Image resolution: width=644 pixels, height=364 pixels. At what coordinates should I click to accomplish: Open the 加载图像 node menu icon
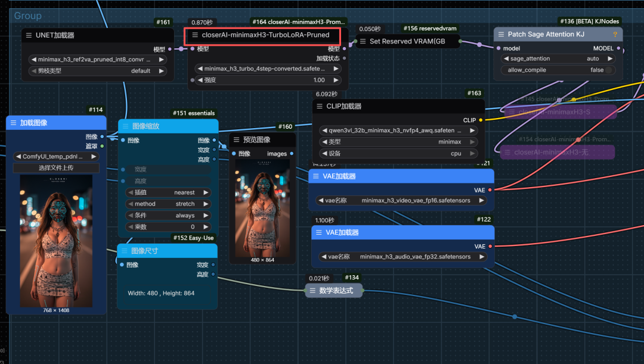[x=13, y=123]
